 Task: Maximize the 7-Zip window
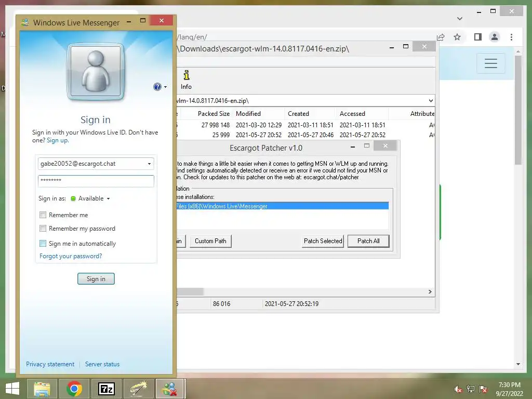point(405,46)
